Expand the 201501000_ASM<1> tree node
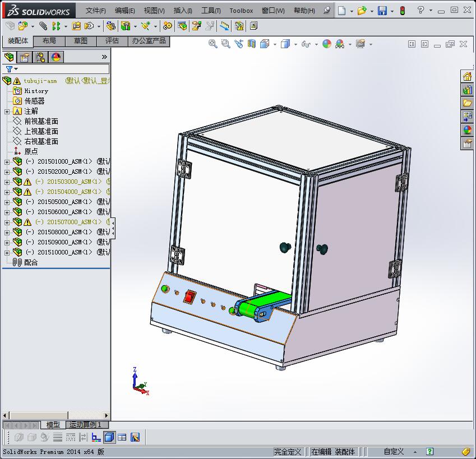Viewport: 476px width, 459px height. (7, 162)
